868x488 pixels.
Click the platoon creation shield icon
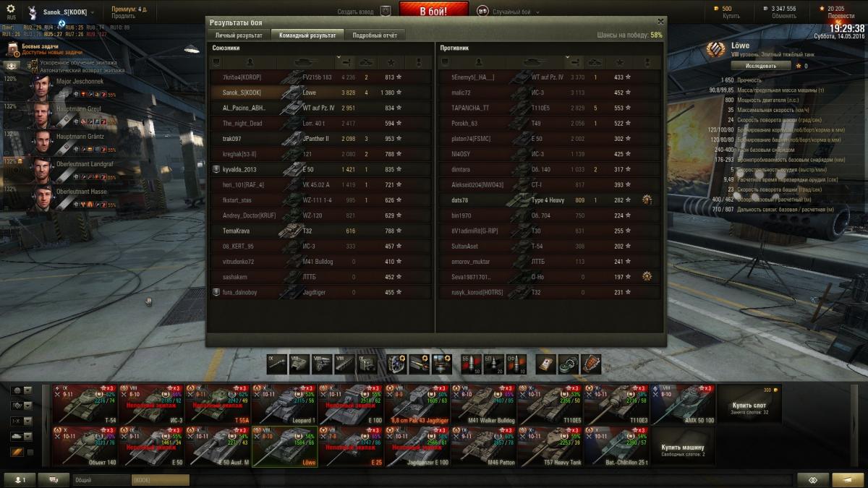386,11
